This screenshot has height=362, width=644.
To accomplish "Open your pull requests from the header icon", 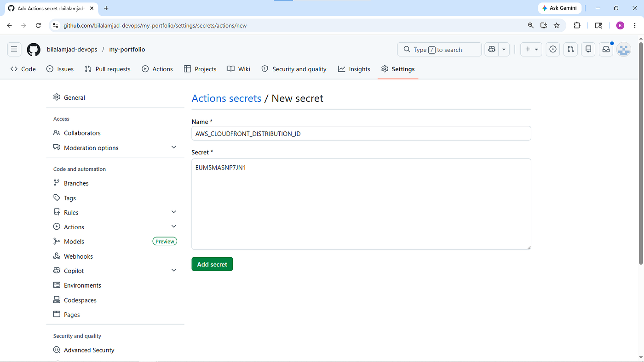I will pyautogui.click(x=570, y=50).
